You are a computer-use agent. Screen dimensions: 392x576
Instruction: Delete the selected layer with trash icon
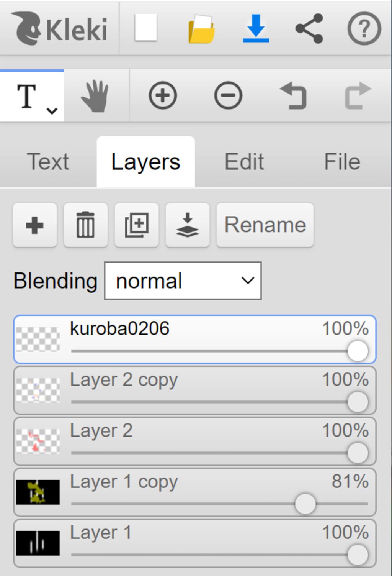[85, 225]
